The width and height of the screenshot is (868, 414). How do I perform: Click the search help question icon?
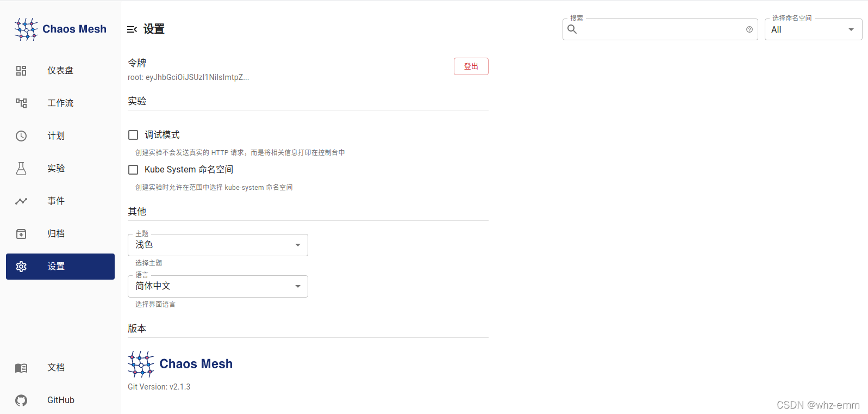pyautogui.click(x=750, y=29)
